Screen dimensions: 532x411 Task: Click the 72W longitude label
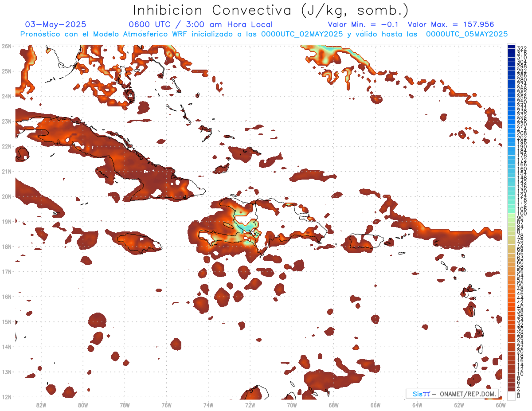[250, 404]
